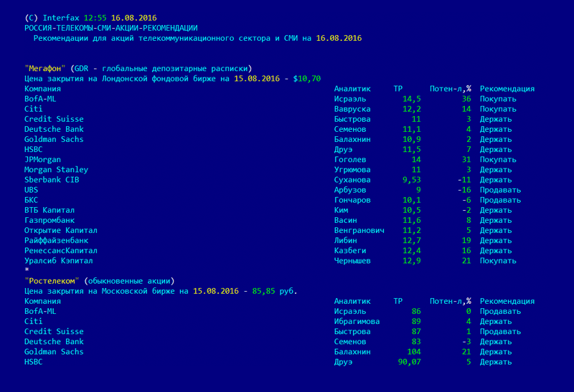Screen dimensions: 574x392
Task: Click the Interfax copyright header text
Action: pyautogui.click(x=52, y=18)
